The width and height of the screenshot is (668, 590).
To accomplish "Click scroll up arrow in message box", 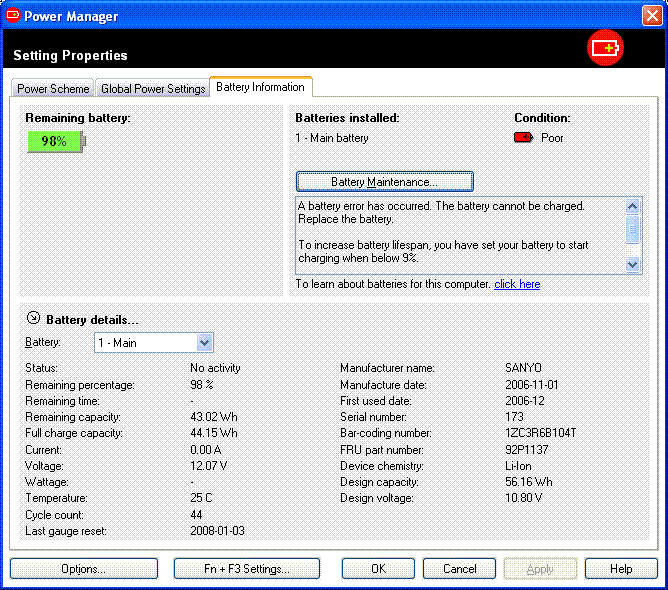I will 633,207.
